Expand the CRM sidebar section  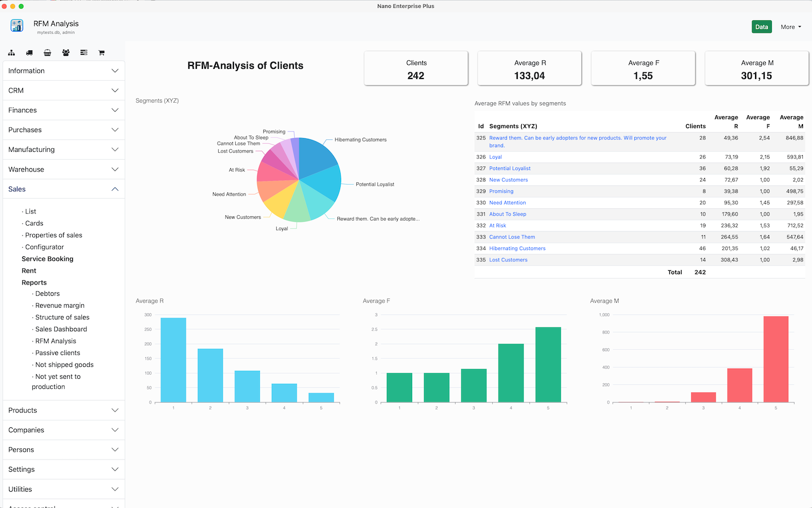click(64, 90)
